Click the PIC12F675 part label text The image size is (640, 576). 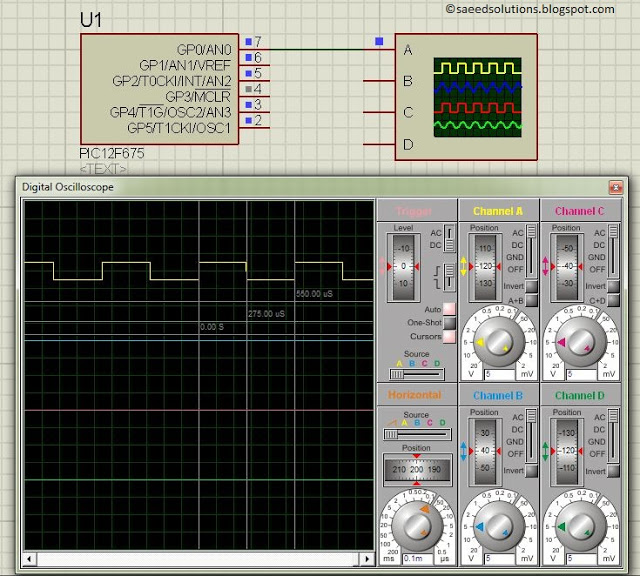click(x=112, y=153)
